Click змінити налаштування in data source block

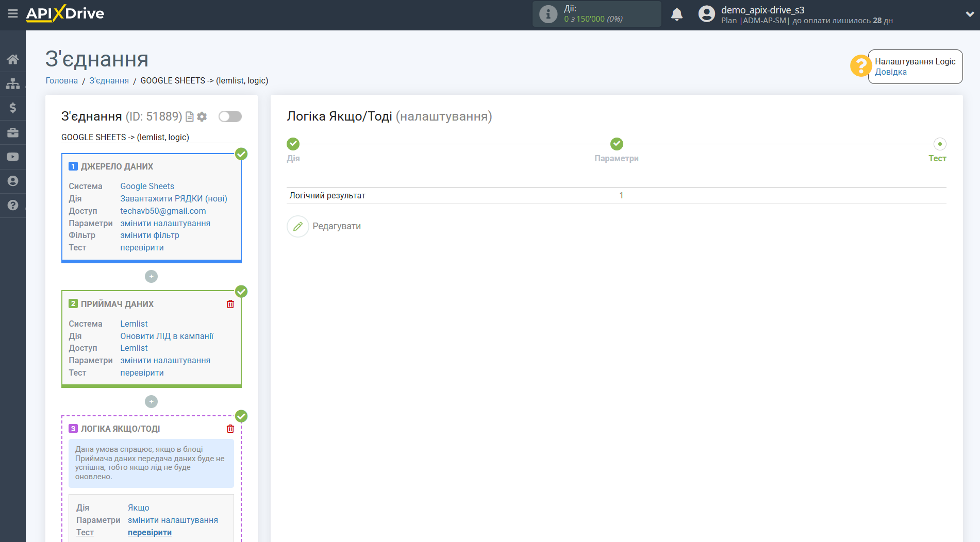click(x=165, y=224)
